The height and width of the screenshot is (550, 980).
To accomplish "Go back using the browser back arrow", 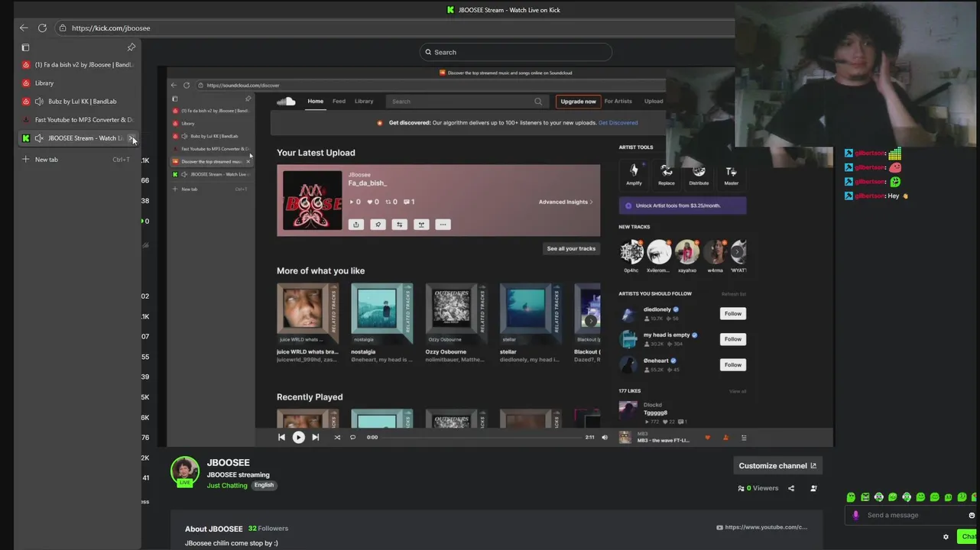I will tap(24, 28).
